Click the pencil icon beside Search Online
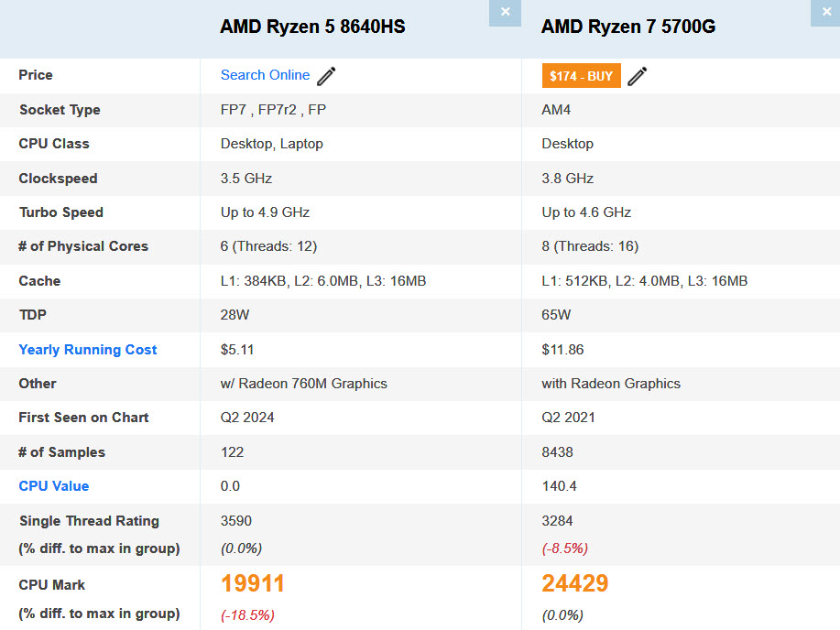840x630 pixels. [x=326, y=76]
